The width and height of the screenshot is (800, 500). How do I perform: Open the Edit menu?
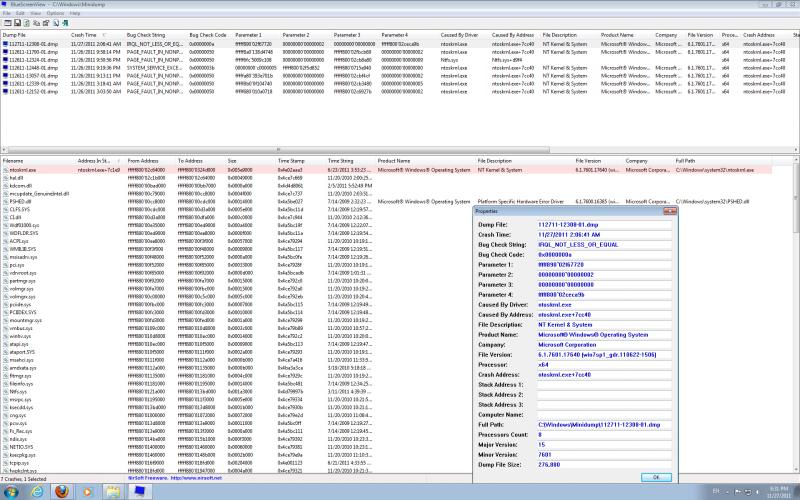pos(20,13)
